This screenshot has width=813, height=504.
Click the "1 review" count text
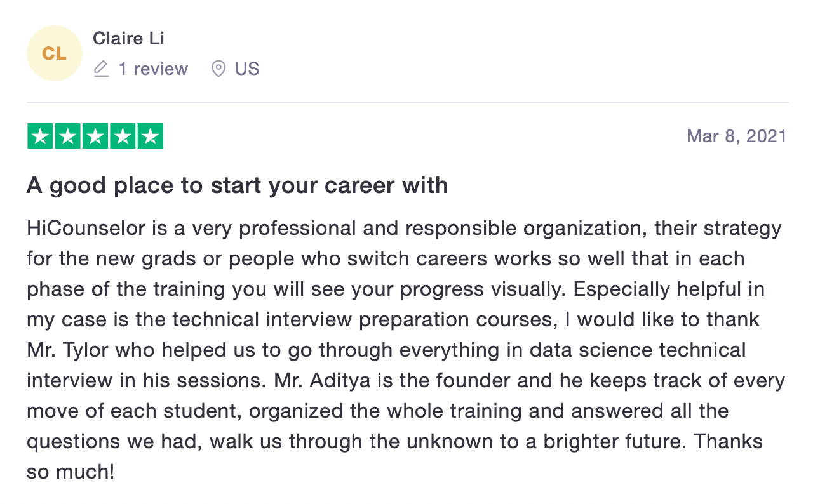(x=153, y=69)
